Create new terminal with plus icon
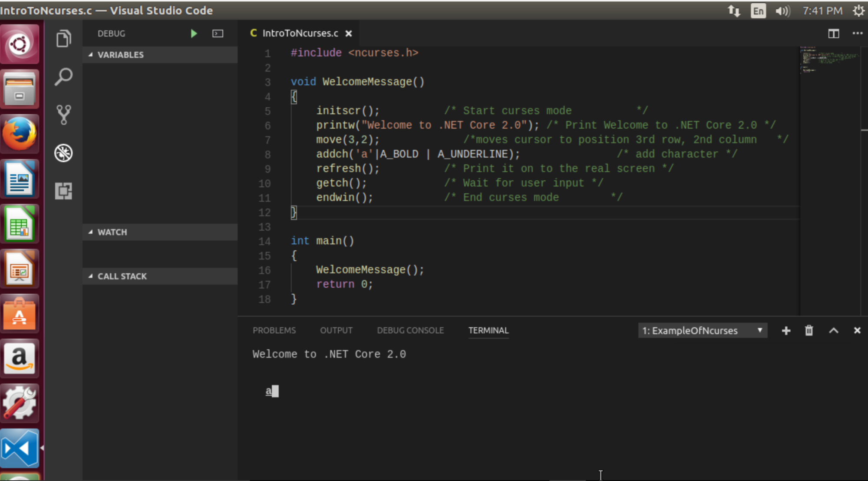Viewport: 868px width, 481px height. [785, 331]
